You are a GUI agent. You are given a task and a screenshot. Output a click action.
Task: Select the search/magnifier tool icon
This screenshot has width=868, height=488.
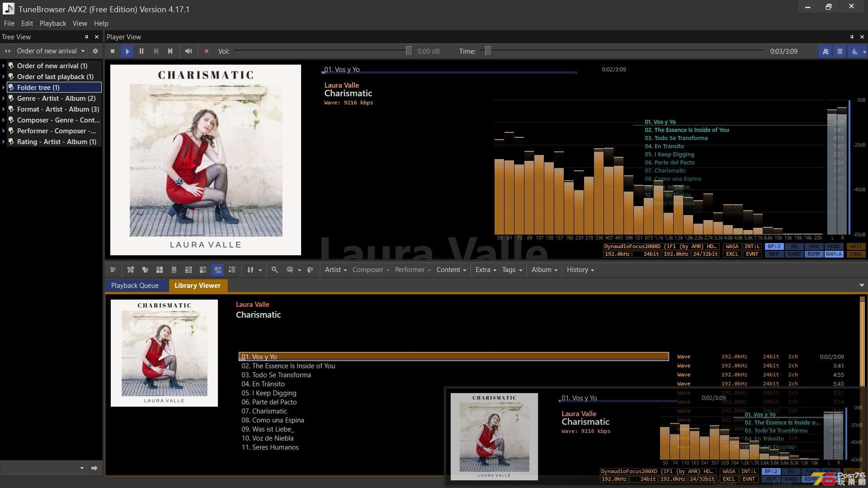(275, 269)
